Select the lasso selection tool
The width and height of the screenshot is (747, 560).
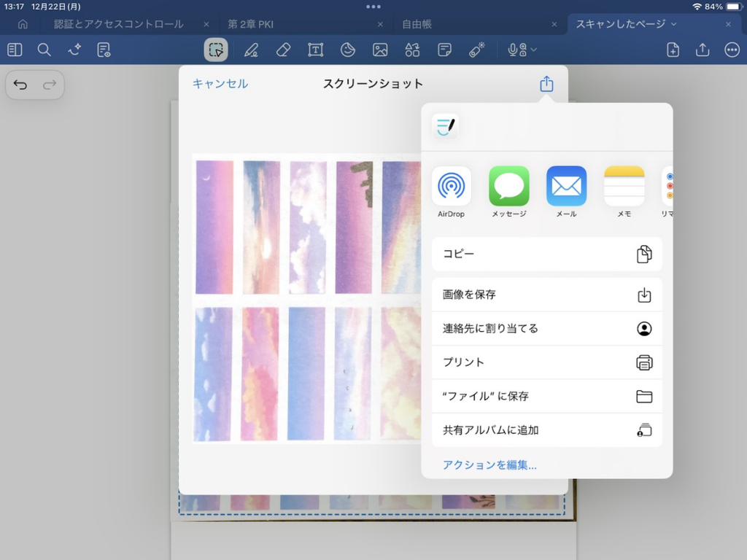click(x=216, y=50)
